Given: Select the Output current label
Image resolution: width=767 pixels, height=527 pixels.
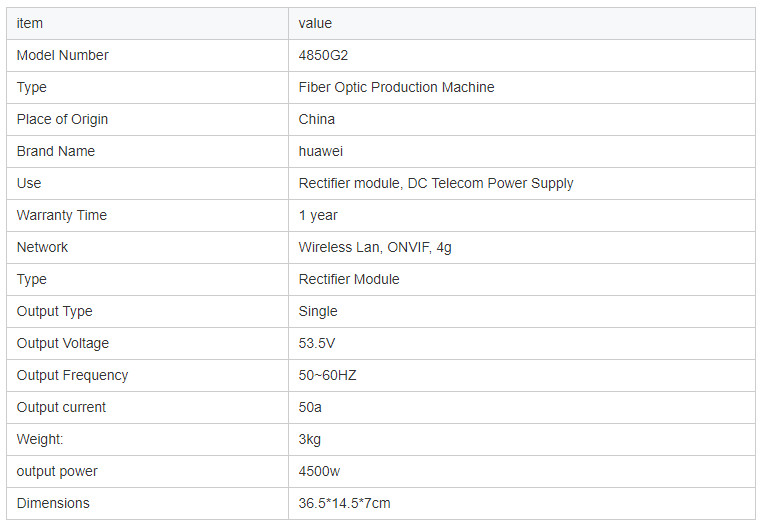Looking at the screenshot, I should [x=61, y=407].
